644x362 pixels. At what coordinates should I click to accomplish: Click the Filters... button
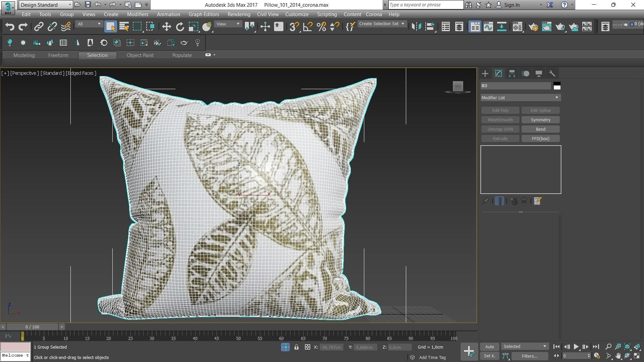click(x=530, y=356)
